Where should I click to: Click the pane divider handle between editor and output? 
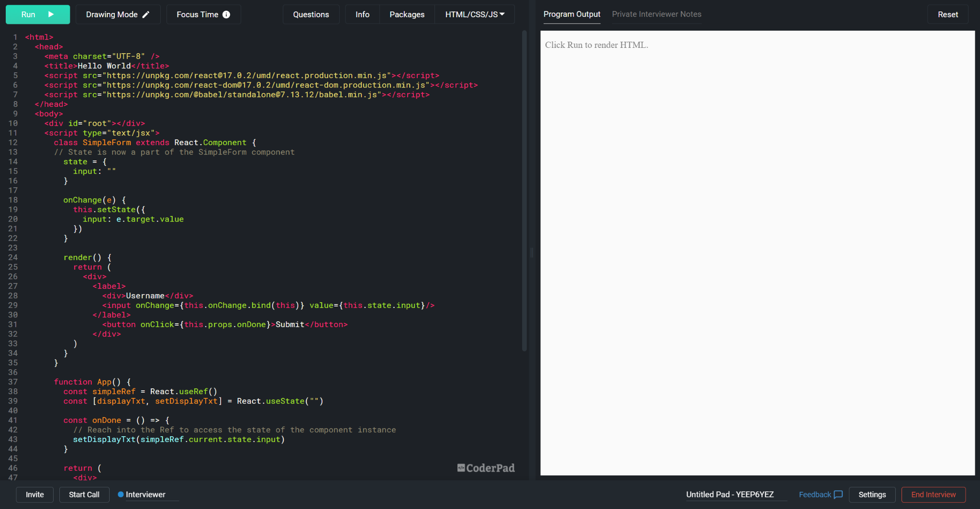(532, 253)
